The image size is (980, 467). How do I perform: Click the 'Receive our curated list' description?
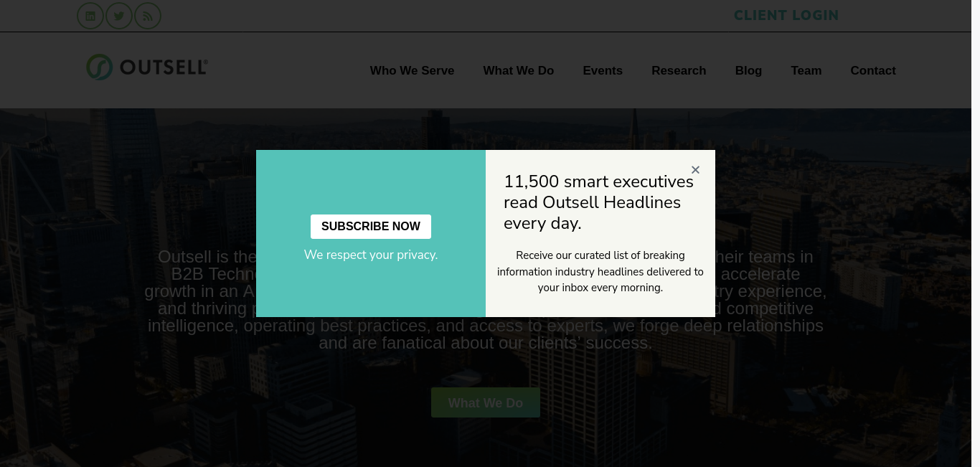coord(600,272)
